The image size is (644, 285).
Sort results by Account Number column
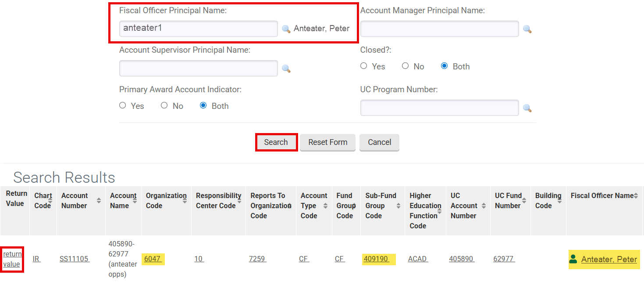click(99, 201)
